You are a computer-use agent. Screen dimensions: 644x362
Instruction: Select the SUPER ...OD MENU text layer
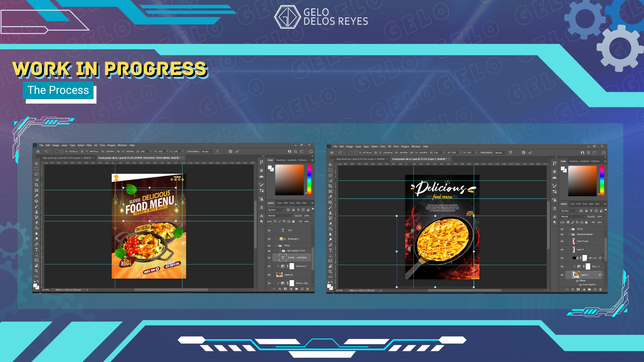pyautogui.click(x=297, y=258)
